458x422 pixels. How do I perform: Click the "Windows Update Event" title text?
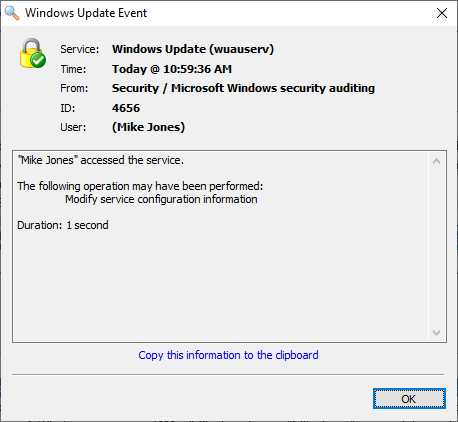(x=86, y=13)
